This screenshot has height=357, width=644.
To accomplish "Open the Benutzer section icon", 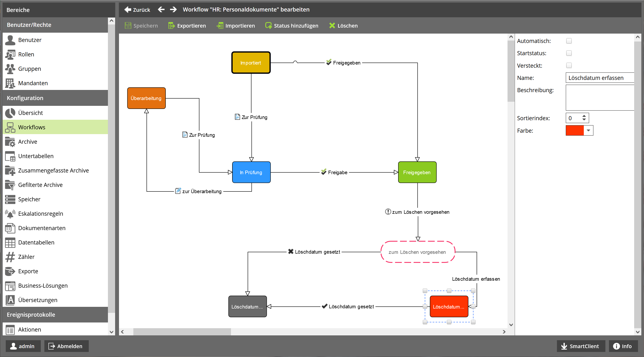I will pos(10,40).
